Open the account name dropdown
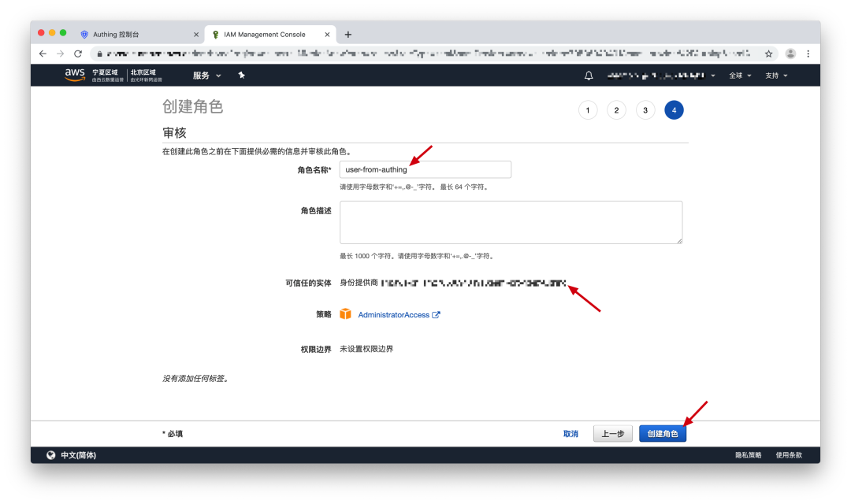851x504 pixels. click(661, 76)
